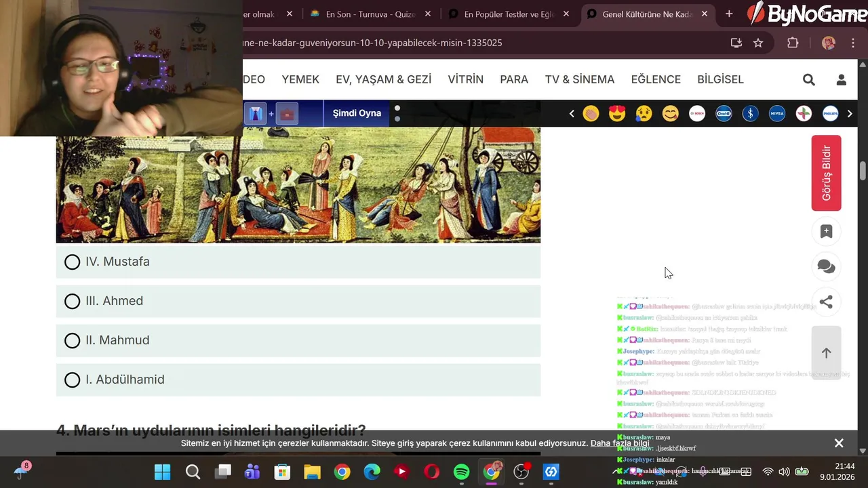Show next items in brand carousel
868x488 pixels.
point(850,113)
